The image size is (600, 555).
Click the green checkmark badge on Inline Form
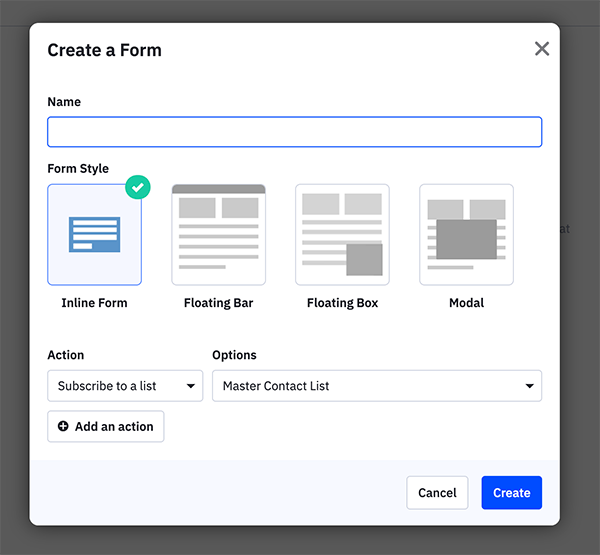(x=138, y=187)
